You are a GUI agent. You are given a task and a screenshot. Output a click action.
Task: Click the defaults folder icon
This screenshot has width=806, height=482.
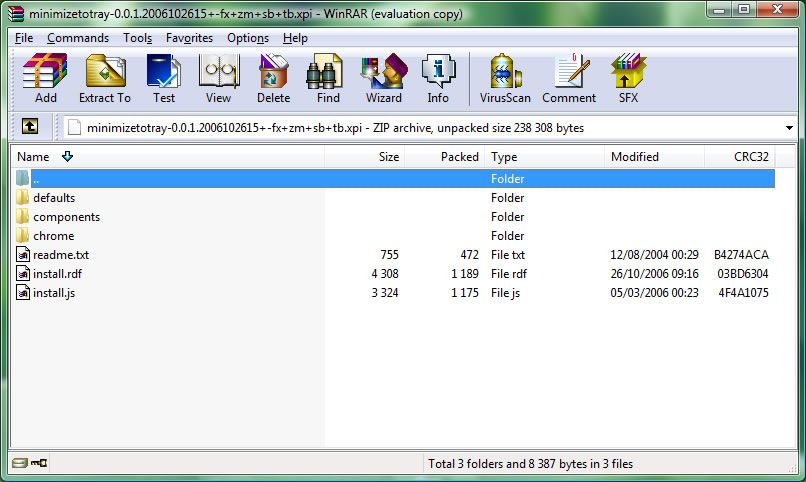point(22,197)
